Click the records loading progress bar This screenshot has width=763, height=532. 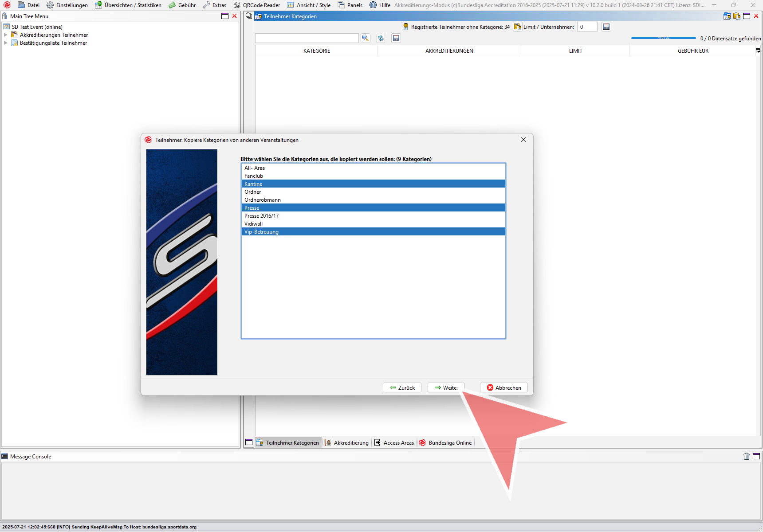tap(663, 38)
